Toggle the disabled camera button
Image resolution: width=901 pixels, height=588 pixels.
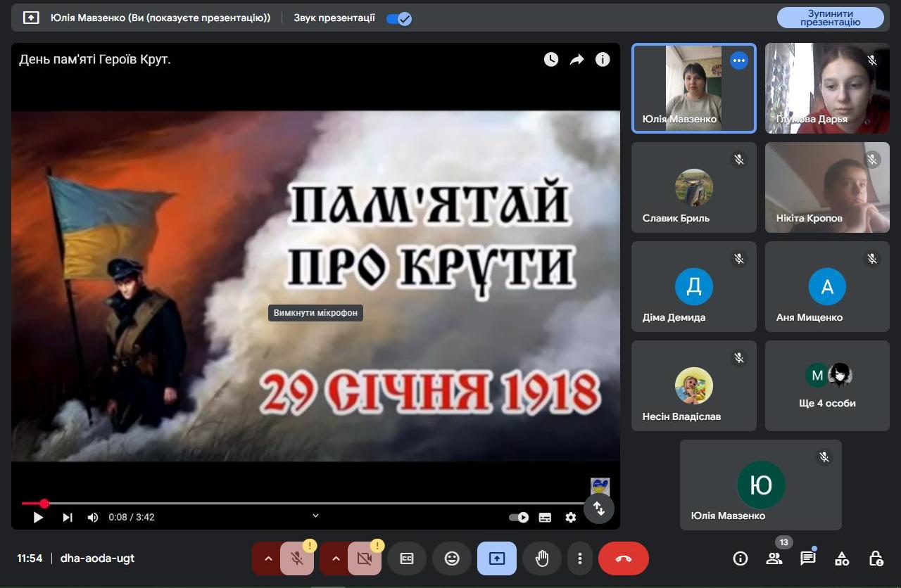[365, 558]
